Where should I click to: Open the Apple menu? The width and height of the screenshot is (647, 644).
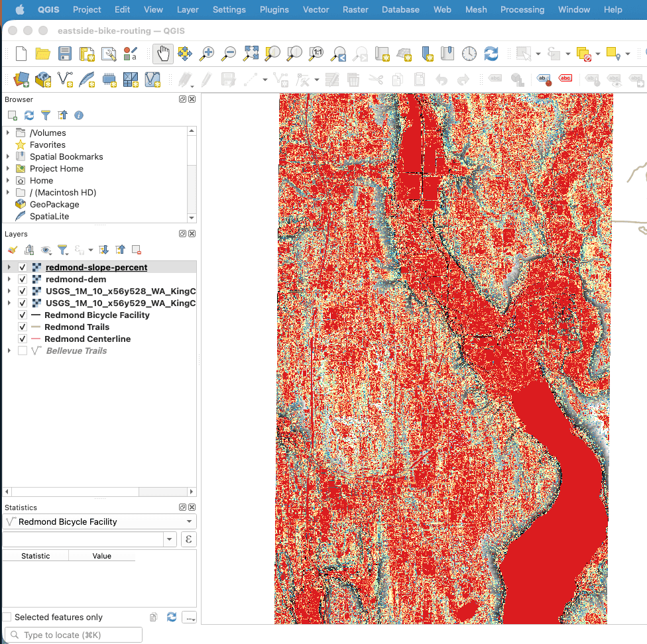20,9
